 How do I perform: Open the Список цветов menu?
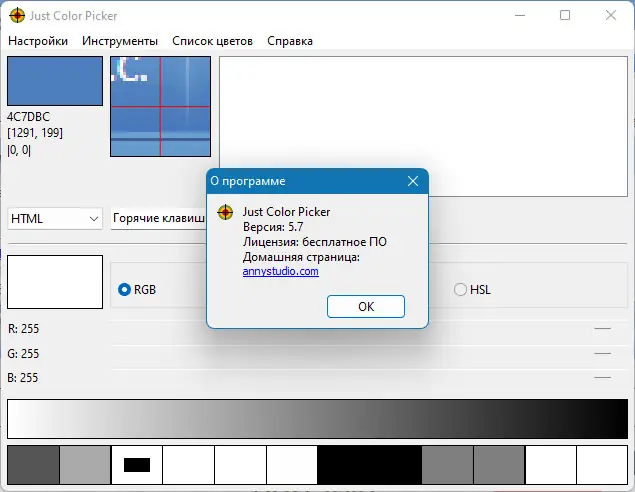point(212,41)
